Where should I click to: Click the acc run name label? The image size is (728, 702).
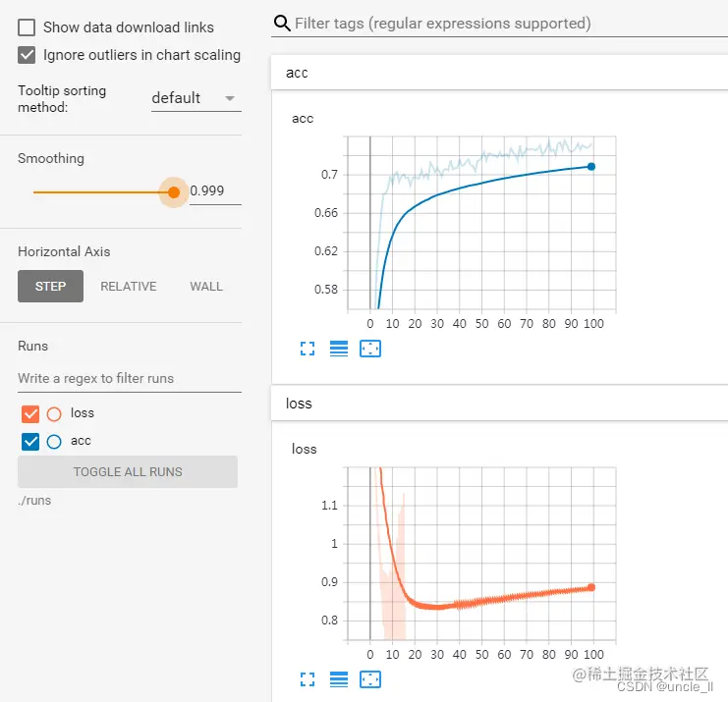pyautogui.click(x=81, y=441)
